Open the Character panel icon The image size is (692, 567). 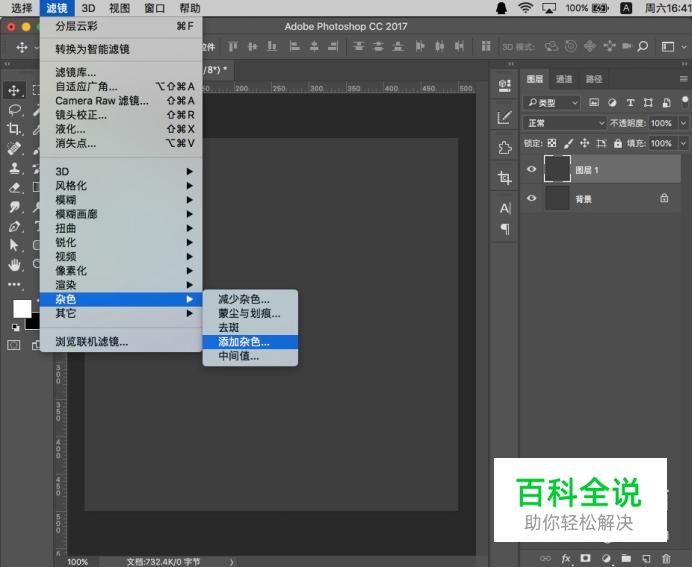[x=504, y=207]
